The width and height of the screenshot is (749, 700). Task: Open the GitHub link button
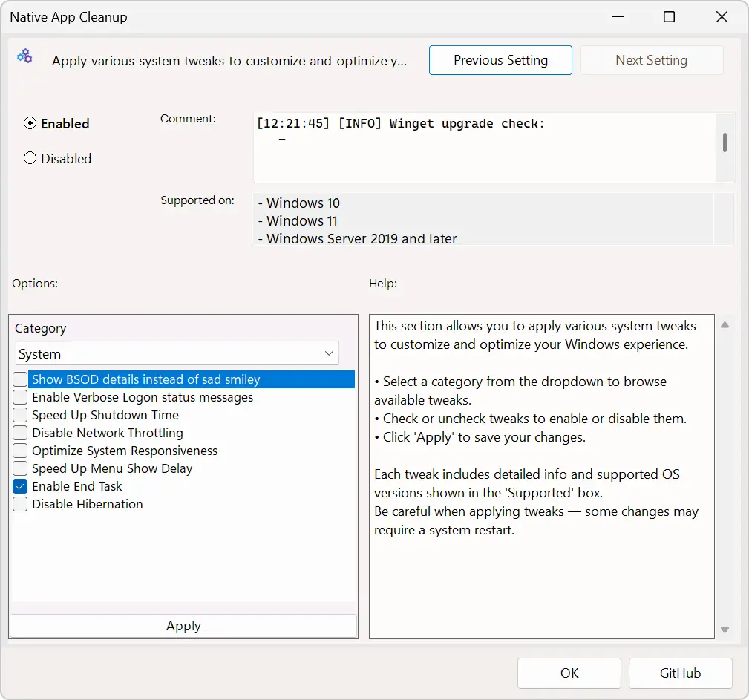point(680,673)
